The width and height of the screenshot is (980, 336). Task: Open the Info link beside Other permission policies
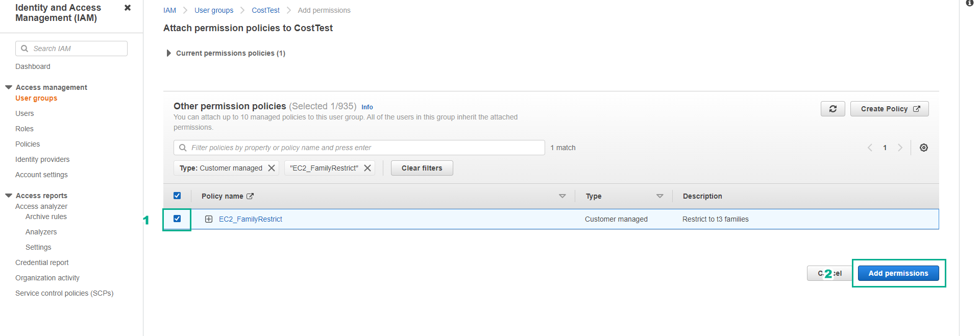367,107
